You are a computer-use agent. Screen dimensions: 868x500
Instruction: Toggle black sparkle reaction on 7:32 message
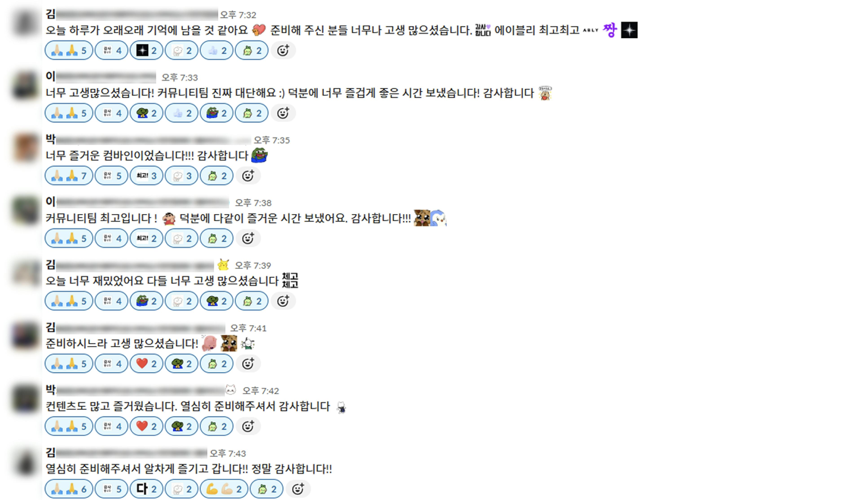[146, 51]
